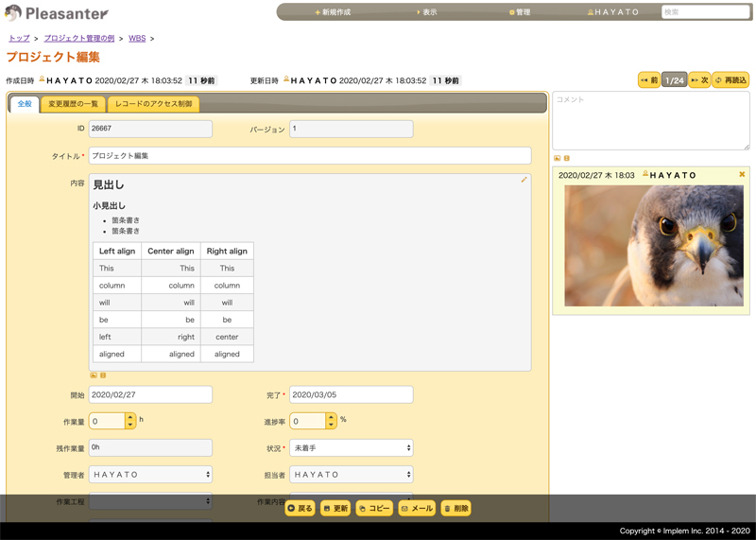The height and width of the screenshot is (540, 756).
Task: Follow the プロジェクト管理の例 breadcrumb link
Action: click(x=79, y=38)
